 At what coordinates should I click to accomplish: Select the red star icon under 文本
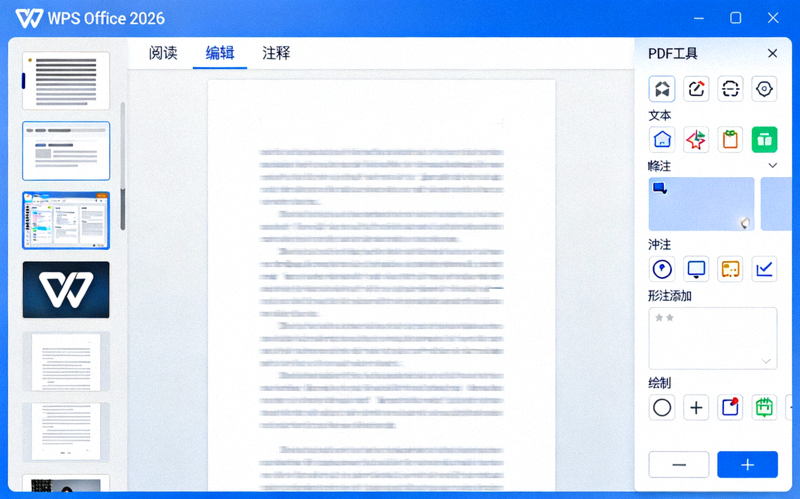tap(696, 139)
